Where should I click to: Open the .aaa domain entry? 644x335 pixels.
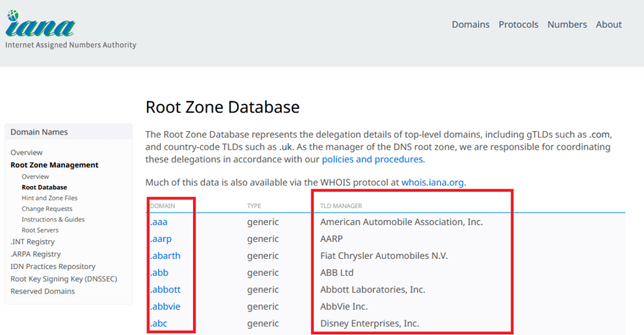[158, 222]
